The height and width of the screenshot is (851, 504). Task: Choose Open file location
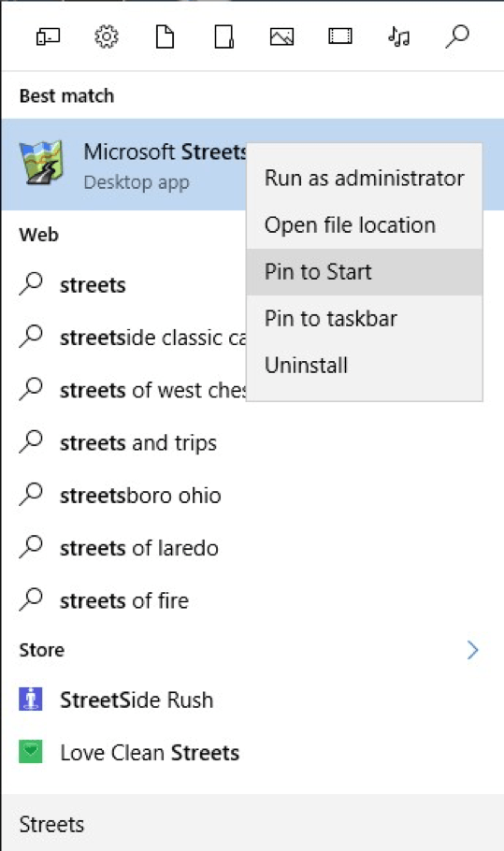tap(364, 224)
